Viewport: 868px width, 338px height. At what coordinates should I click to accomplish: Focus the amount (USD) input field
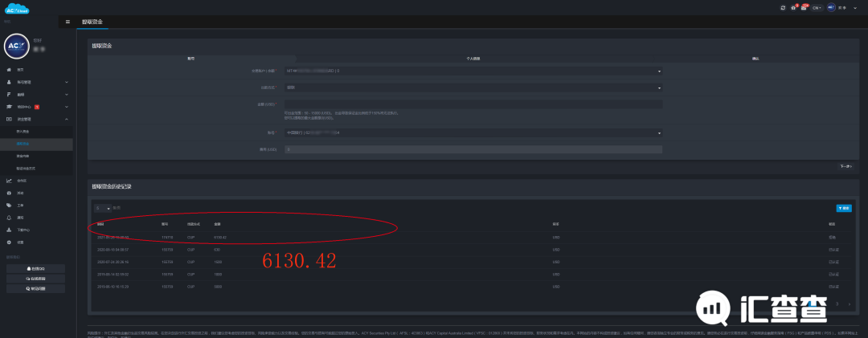point(473,104)
